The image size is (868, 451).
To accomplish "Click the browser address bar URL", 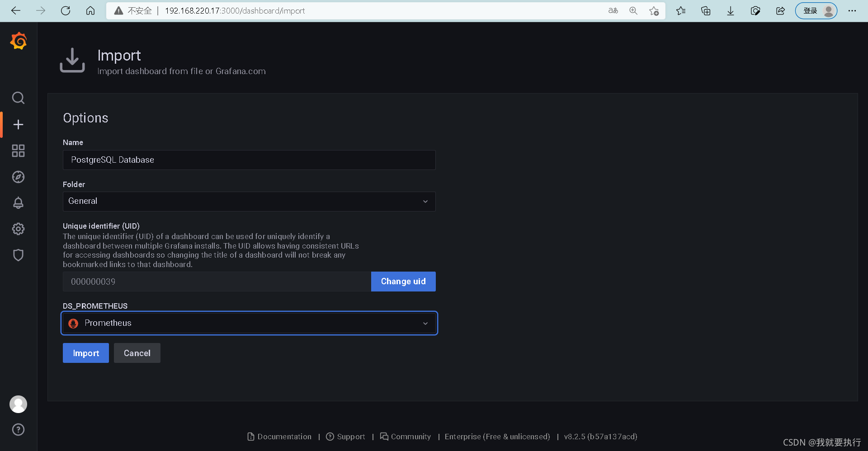I will point(235,10).
